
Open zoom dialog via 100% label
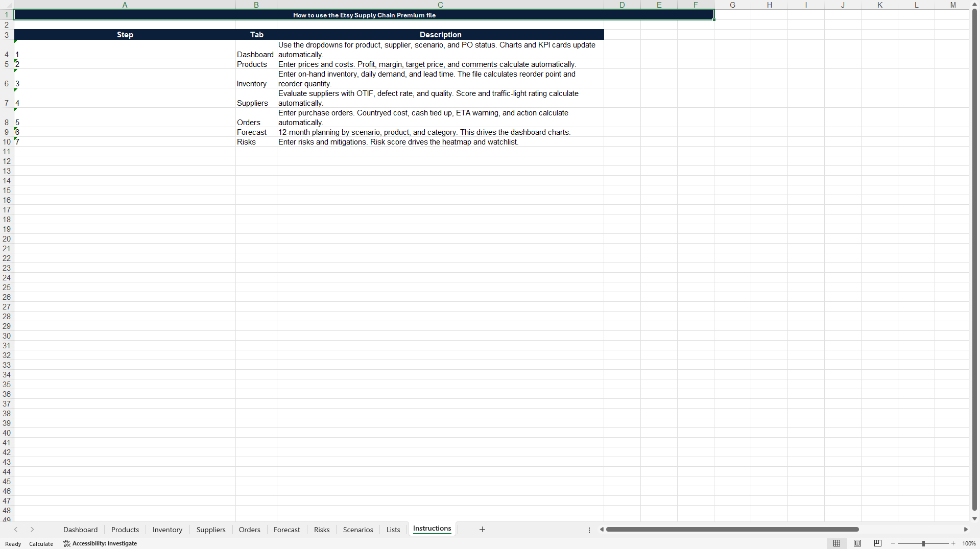pos(969,544)
